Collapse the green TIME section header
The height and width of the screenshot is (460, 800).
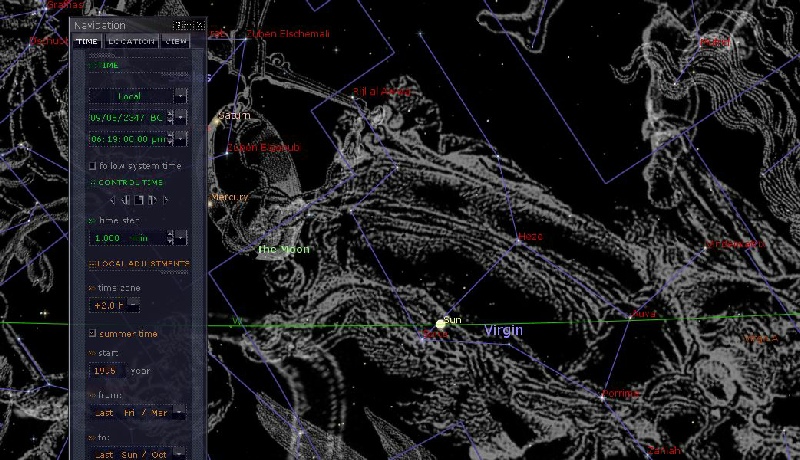[x=105, y=65]
